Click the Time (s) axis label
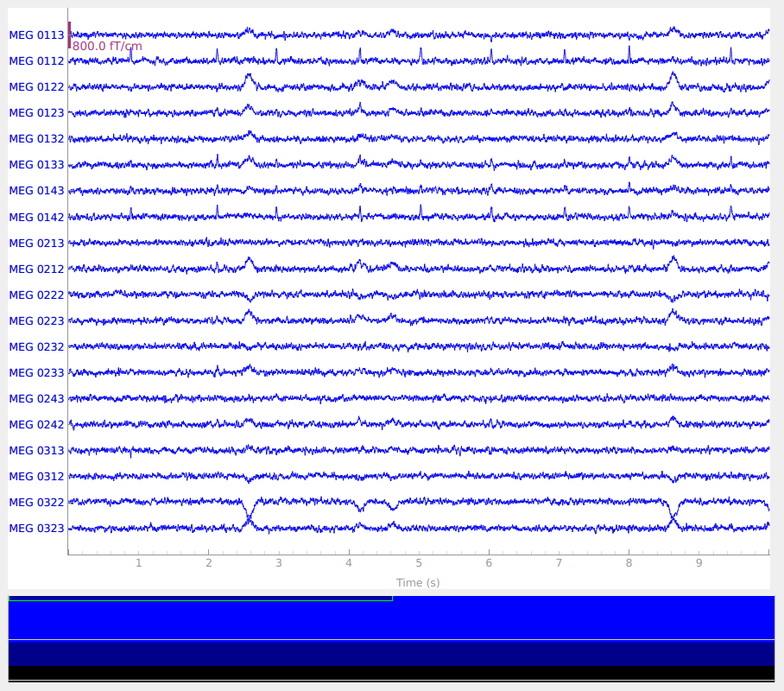The image size is (784, 691). click(x=418, y=582)
